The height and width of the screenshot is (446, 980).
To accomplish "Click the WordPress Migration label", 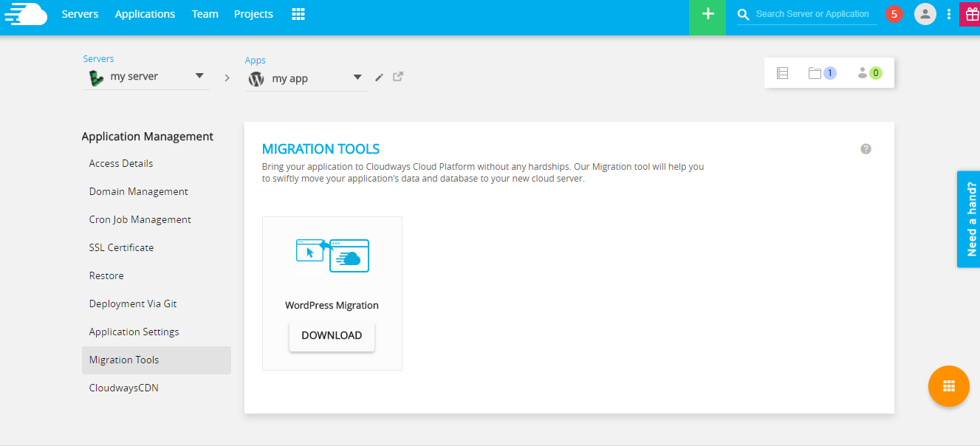I will (332, 305).
